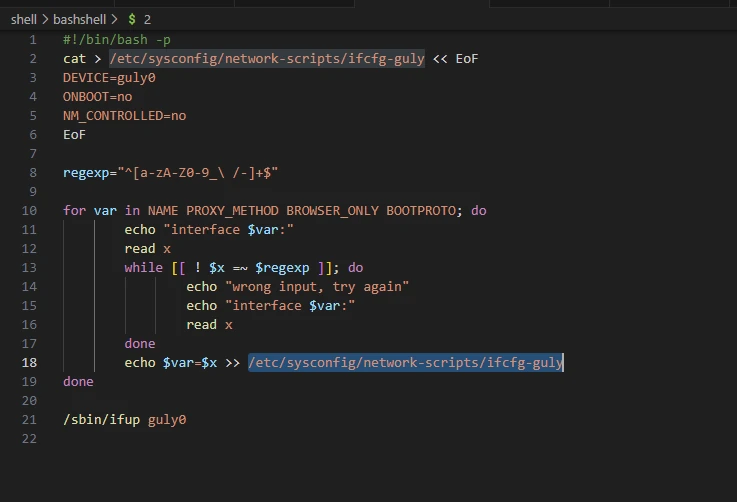Image resolution: width=737 pixels, height=502 pixels.
Task: Click '$regexp' in the while condition
Action: click(x=282, y=267)
